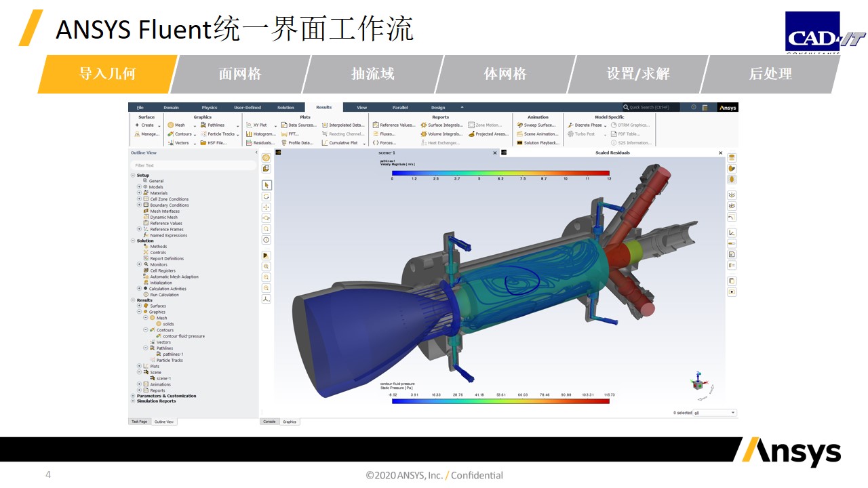Open the Residuals plot tool in the ribbon
Screen dimensions: 868x488
260,143
